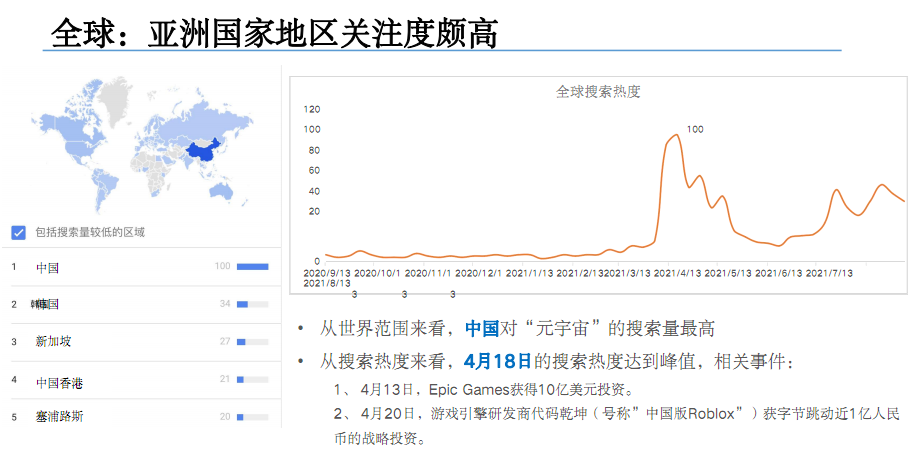Image resolution: width=917 pixels, height=455 pixels.
Task: Open the 韩国 entry in the ranking list
Action: coord(46,304)
